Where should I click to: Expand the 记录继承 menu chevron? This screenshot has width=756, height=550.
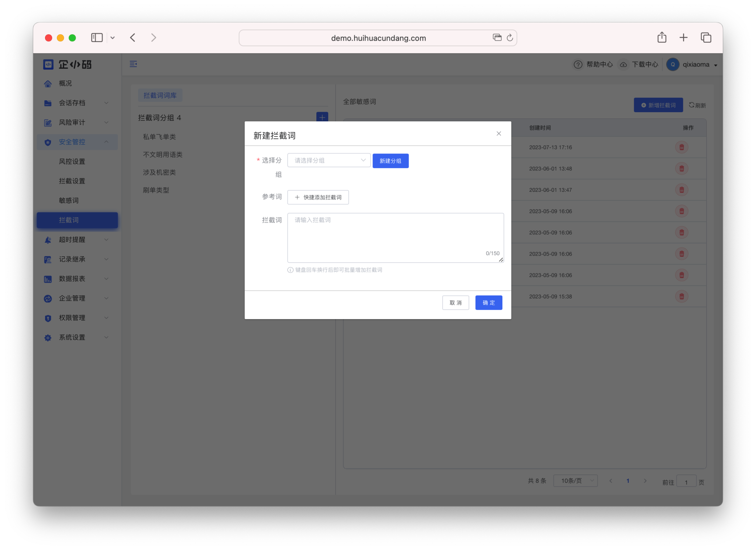106,259
